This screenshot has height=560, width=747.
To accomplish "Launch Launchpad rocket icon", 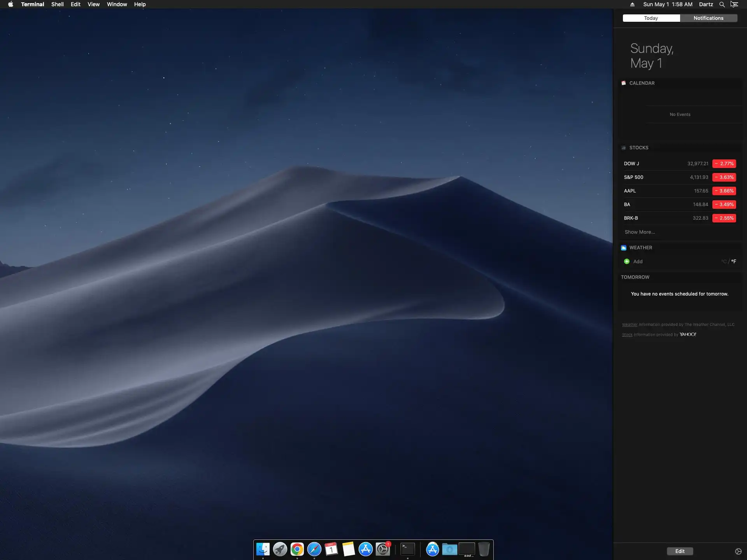I will point(280,549).
